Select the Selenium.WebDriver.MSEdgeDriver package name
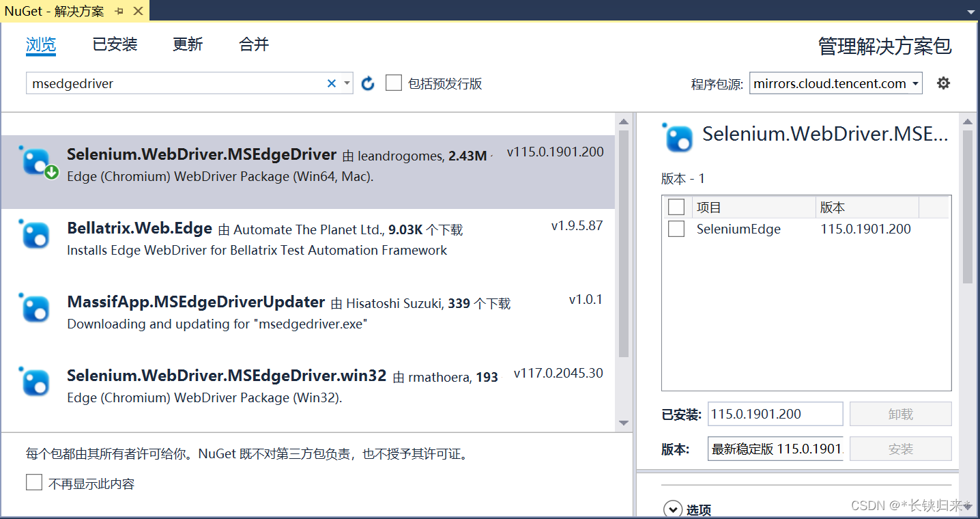Screen dimensions: 980x519 click(202, 154)
